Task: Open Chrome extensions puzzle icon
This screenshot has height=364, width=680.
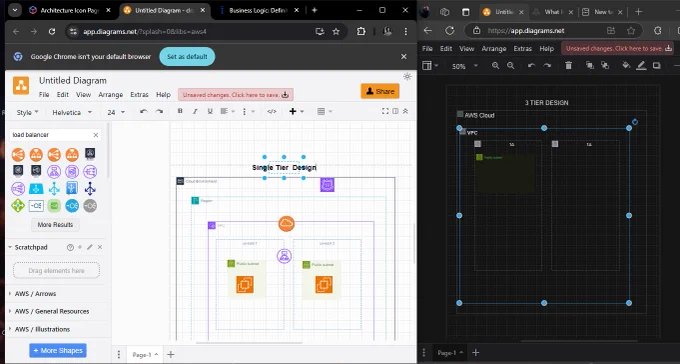Action: click(361, 31)
